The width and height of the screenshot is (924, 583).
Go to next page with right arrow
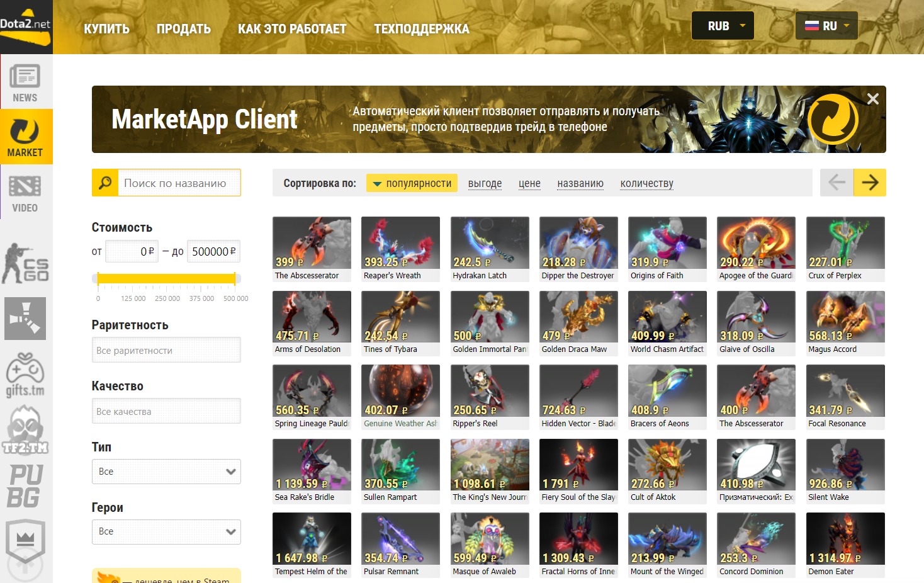coord(870,183)
